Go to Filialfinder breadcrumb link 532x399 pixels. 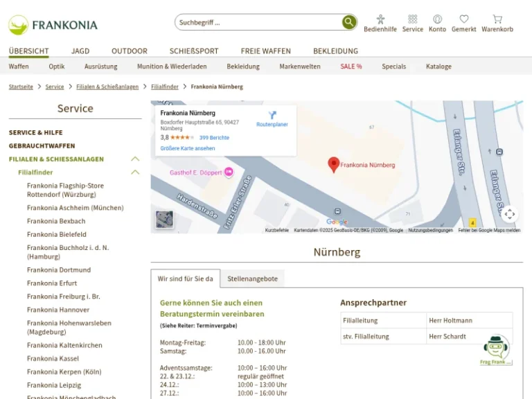tap(165, 87)
